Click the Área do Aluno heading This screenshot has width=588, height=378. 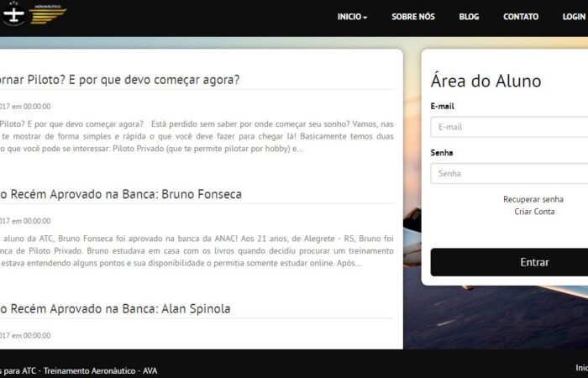click(486, 81)
